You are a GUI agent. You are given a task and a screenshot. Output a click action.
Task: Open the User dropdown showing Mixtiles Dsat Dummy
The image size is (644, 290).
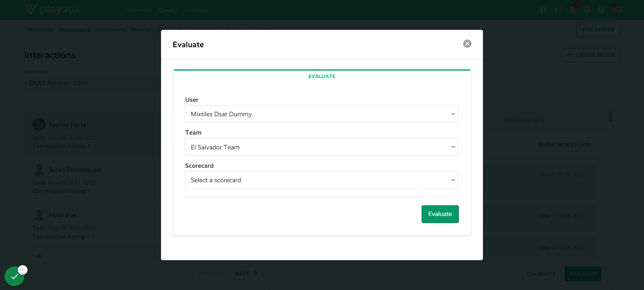(x=322, y=114)
